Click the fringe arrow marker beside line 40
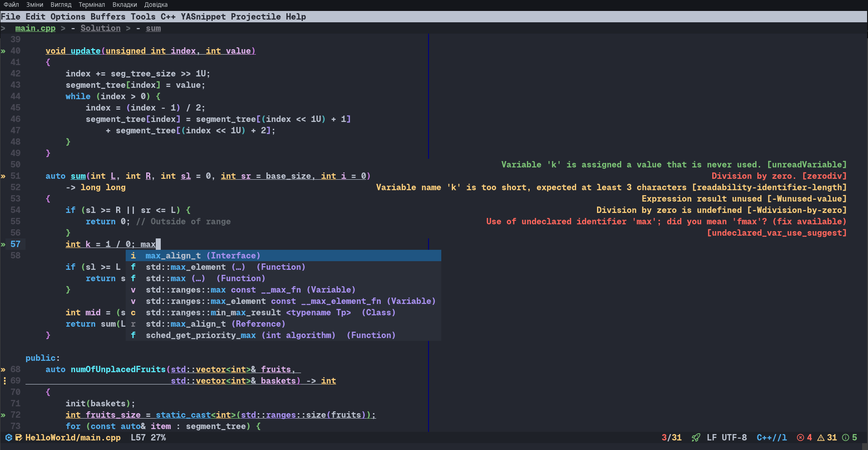This screenshot has width=868, height=450. click(x=3, y=51)
